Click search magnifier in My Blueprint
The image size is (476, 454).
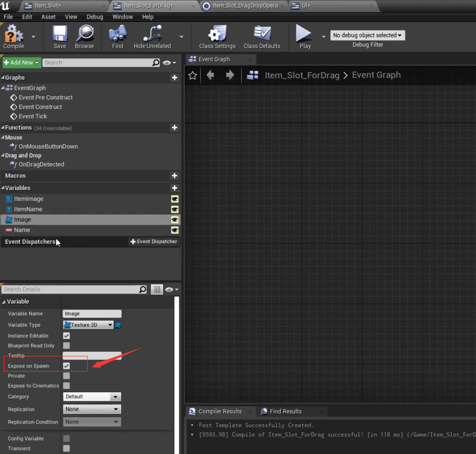(x=156, y=63)
